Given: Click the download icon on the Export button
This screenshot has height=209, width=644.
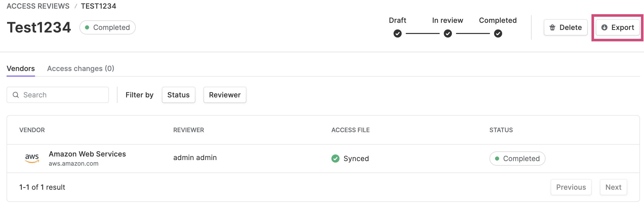Looking at the screenshot, I should click(x=604, y=27).
